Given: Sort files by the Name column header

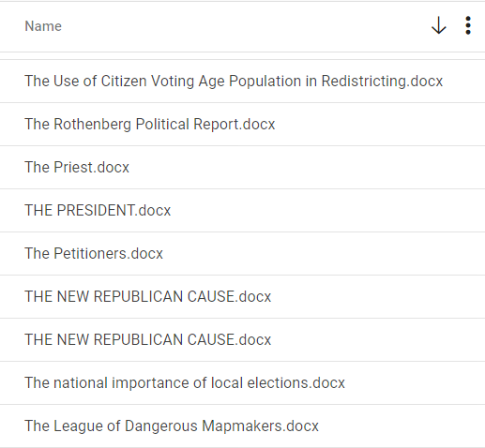Looking at the screenshot, I should pos(43,26).
